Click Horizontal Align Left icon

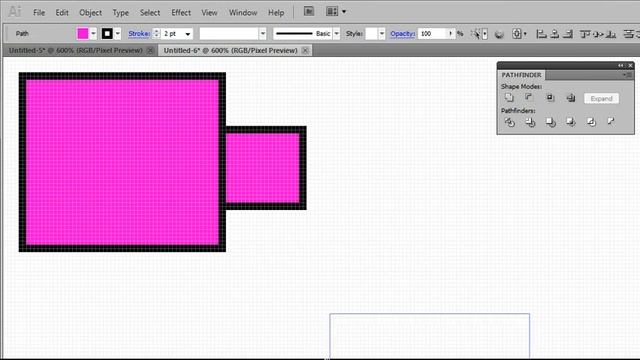[x=542, y=34]
